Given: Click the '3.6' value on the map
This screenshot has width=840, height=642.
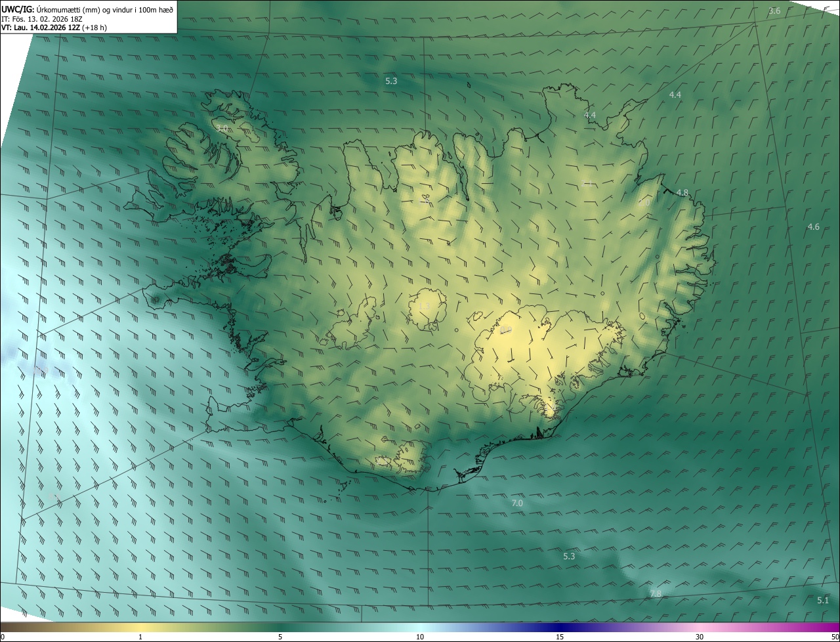Looking at the screenshot, I should point(774,11).
